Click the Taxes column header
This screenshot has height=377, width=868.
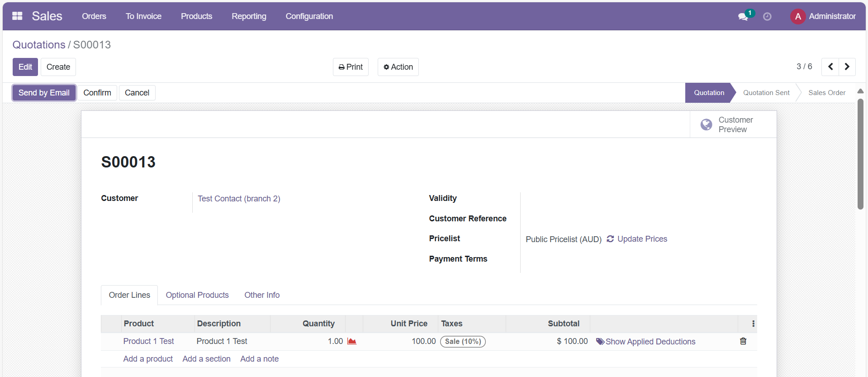[x=472, y=324]
